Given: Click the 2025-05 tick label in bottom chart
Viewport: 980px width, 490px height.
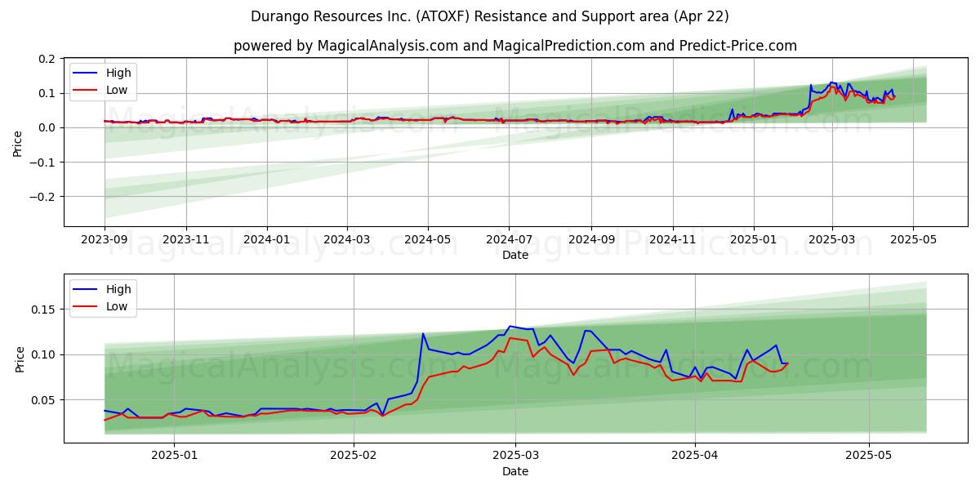Looking at the screenshot, I should (x=869, y=456).
